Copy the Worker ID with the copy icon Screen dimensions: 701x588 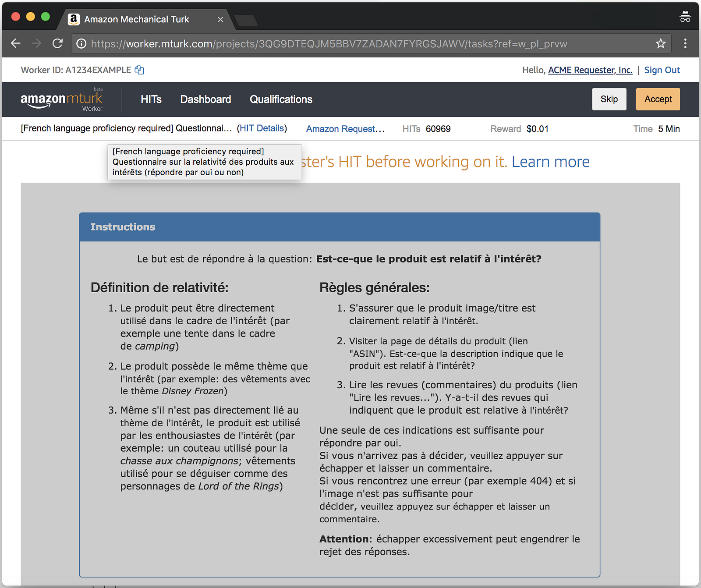139,70
